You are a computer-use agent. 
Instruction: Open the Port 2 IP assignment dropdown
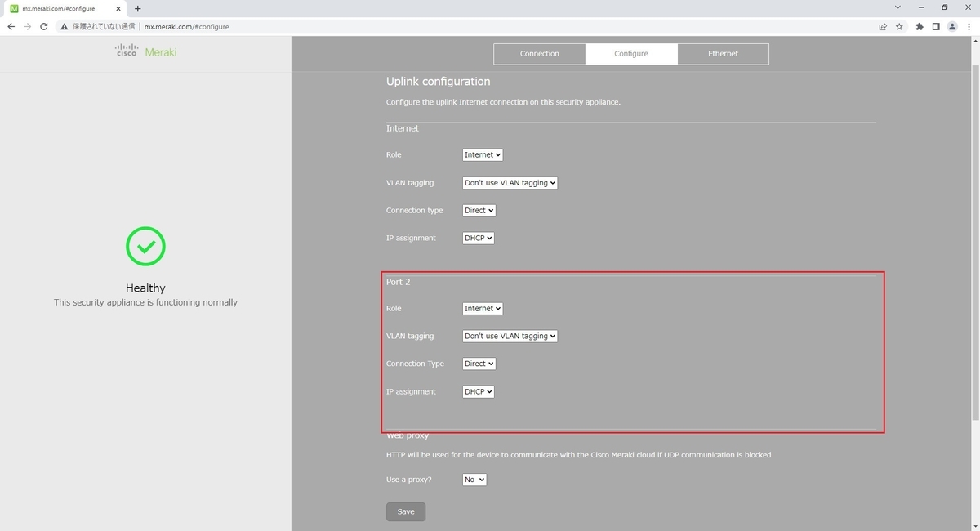click(478, 391)
